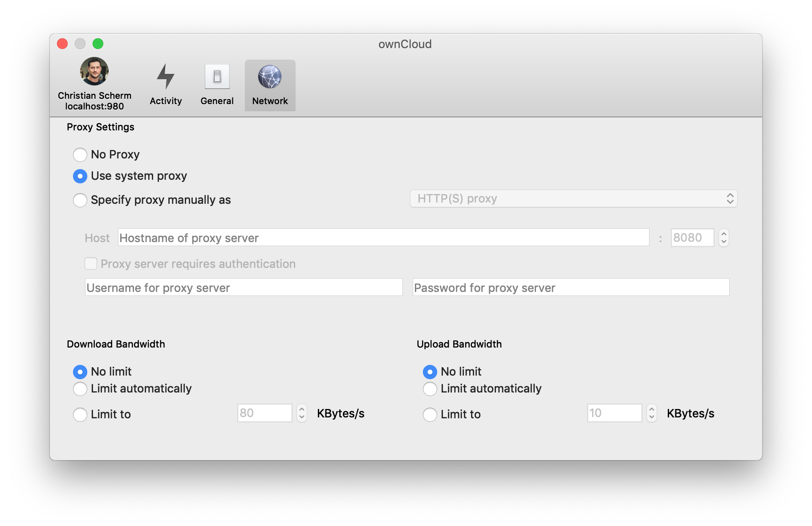
Task: Click the Username for proxy server field
Action: tap(244, 287)
